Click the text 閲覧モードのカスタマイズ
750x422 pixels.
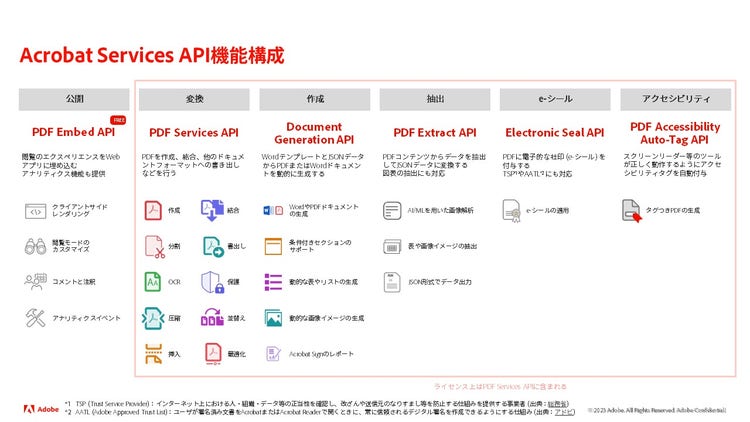coord(71,246)
